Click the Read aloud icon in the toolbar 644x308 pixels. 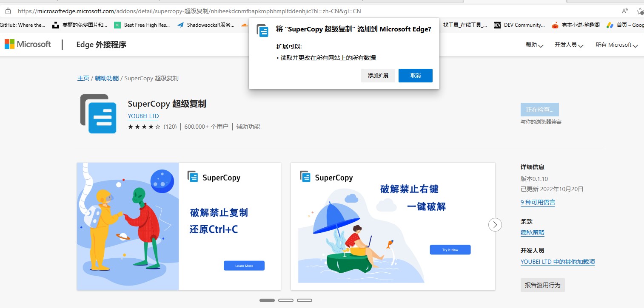coord(625,11)
